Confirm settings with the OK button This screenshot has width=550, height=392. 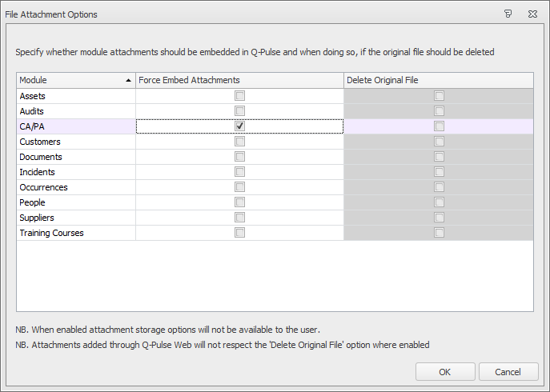coord(445,372)
